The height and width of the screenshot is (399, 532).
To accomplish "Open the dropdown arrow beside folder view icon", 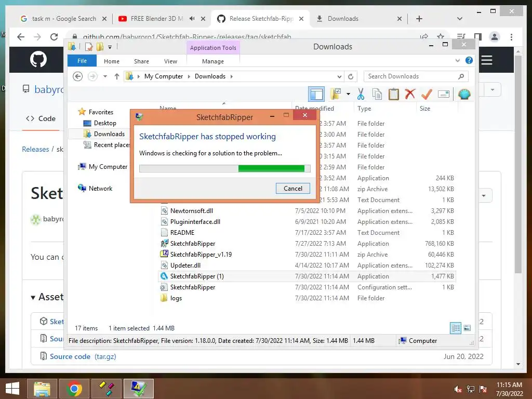I will click(x=348, y=94).
